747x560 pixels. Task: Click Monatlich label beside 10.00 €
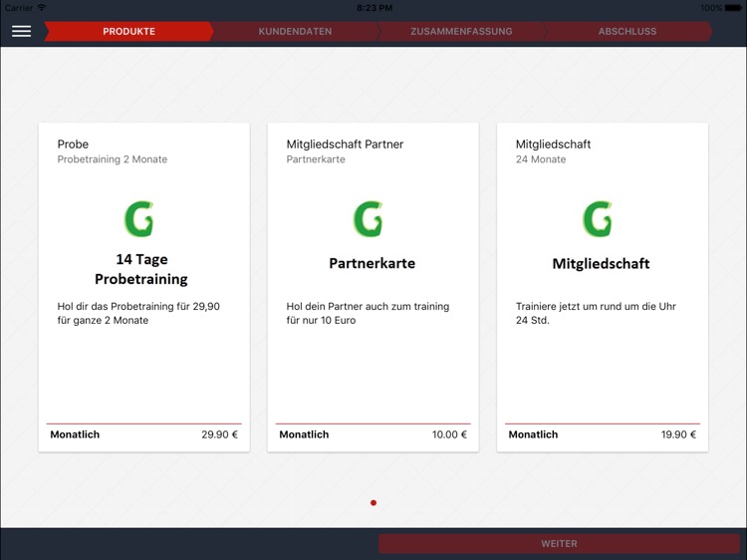(304, 434)
